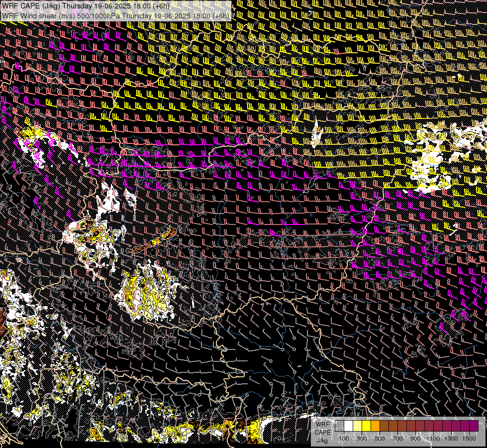This screenshot has height=448, width=487.
Task: Click the legend unit J/kg
Action: click(322, 441)
